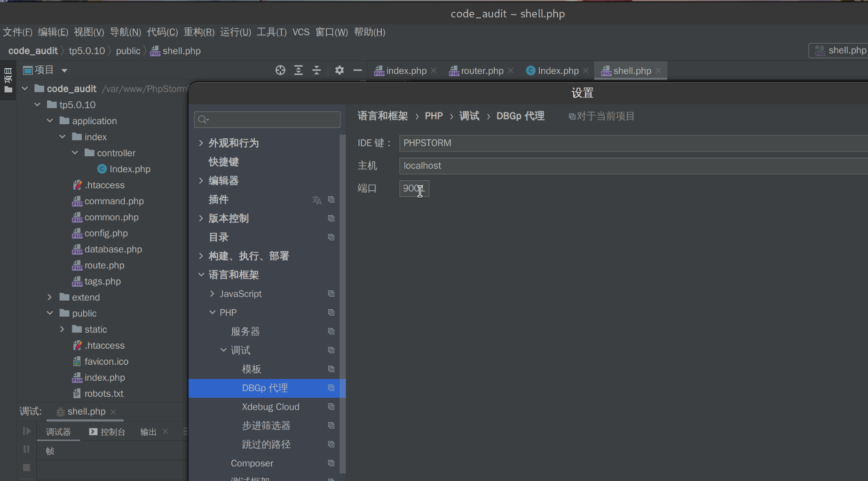
Task: Click the PHP breadcrumb in settings header
Action: click(x=434, y=116)
